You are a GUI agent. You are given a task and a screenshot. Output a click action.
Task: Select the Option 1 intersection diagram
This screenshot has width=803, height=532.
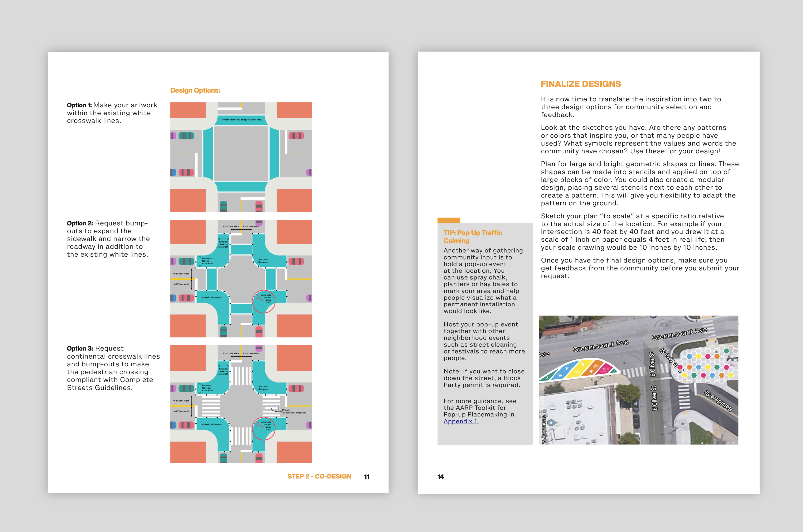point(241,157)
